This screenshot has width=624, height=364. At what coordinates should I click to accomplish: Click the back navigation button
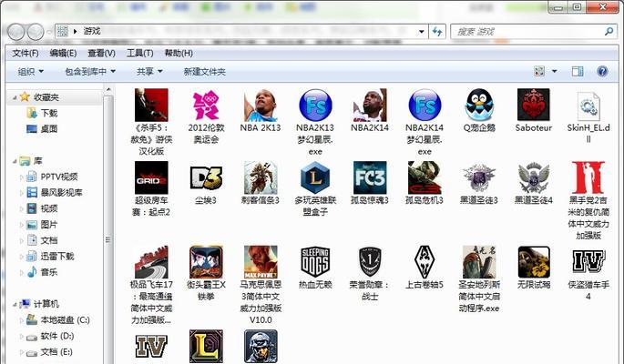coord(15,32)
